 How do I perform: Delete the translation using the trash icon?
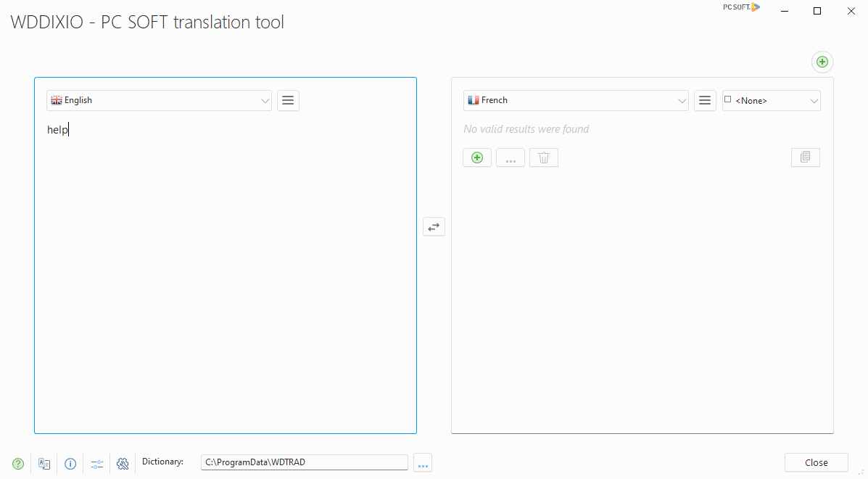coord(544,157)
